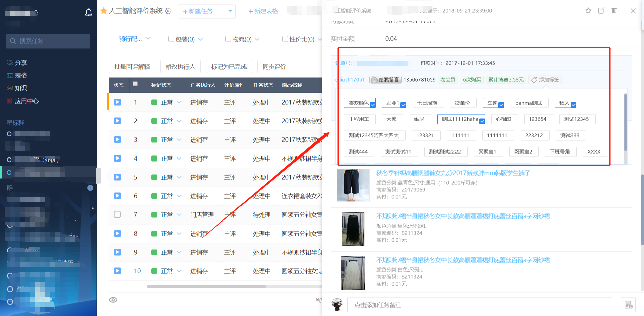Click the notification bell icon
The width and height of the screenshot is (644, 316).
click(x=88, y=13)
